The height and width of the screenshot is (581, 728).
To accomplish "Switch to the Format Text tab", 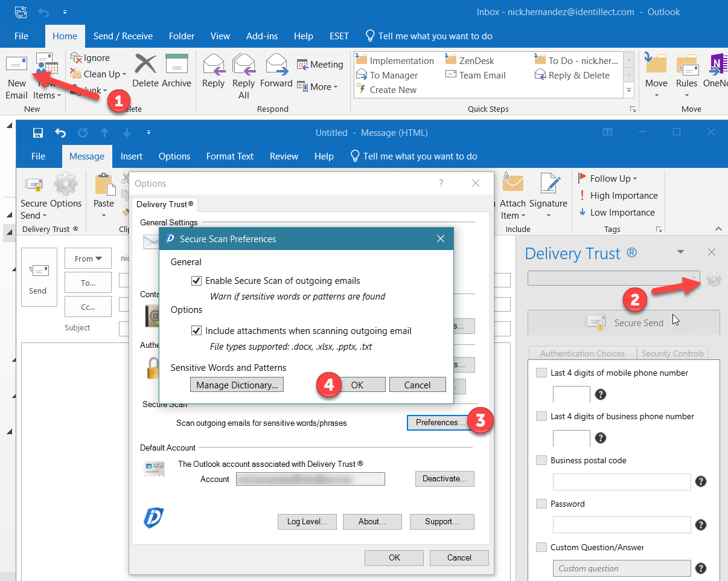I will pyautogui.click(x=230, y=156).
